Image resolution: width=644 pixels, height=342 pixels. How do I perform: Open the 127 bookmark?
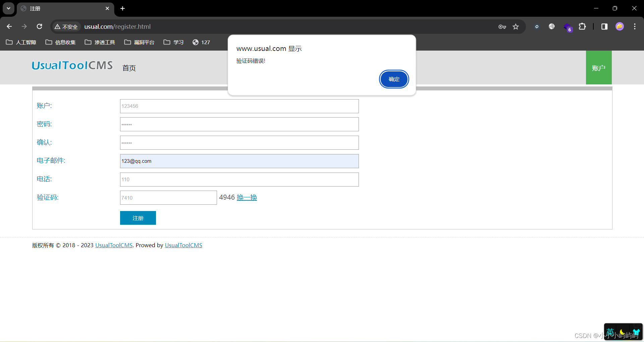click(201, 42)
